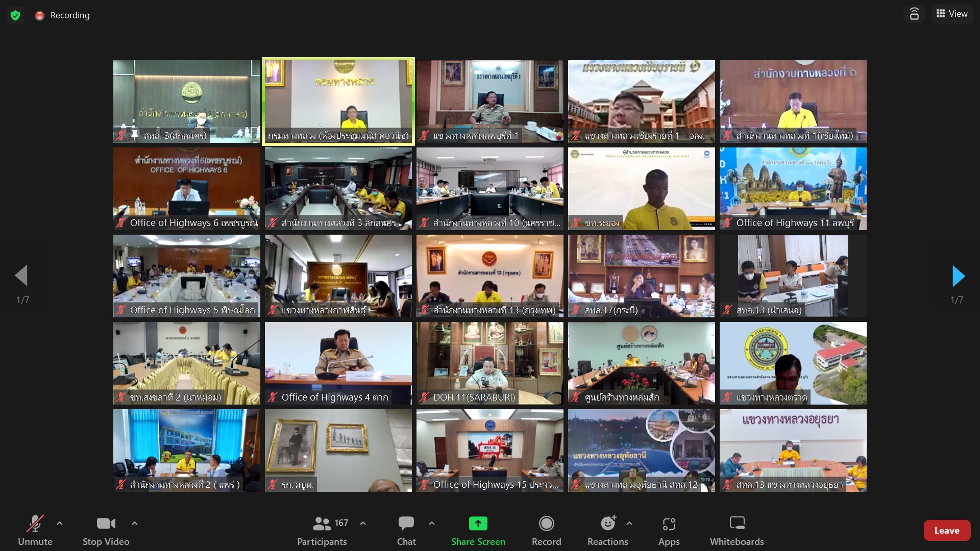Go to the previous gallery page via the left arrow

coord(21,276)
